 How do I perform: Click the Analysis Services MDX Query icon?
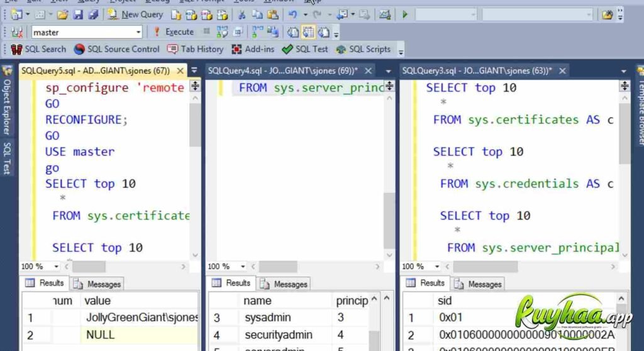pos(191,15)
